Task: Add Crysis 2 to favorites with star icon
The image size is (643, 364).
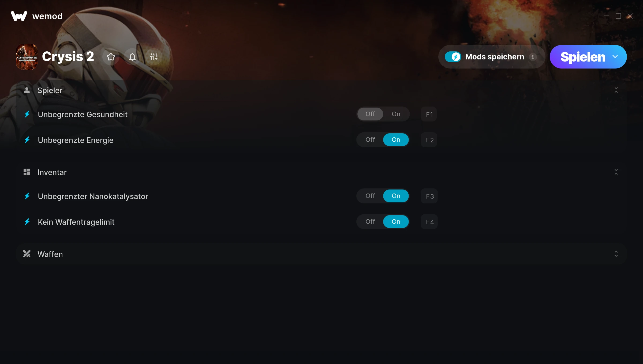Action: (x=111, y=57)
